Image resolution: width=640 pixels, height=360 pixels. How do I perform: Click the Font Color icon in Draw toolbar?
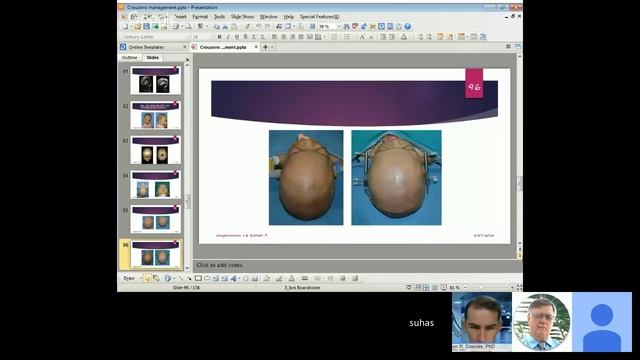(291, 278)
